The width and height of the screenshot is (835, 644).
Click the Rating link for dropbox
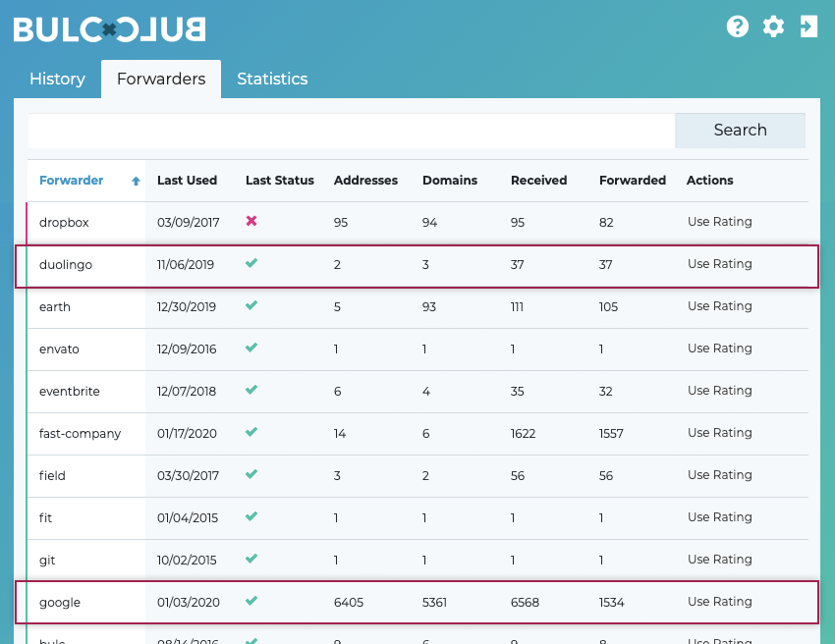click(732, 222)
